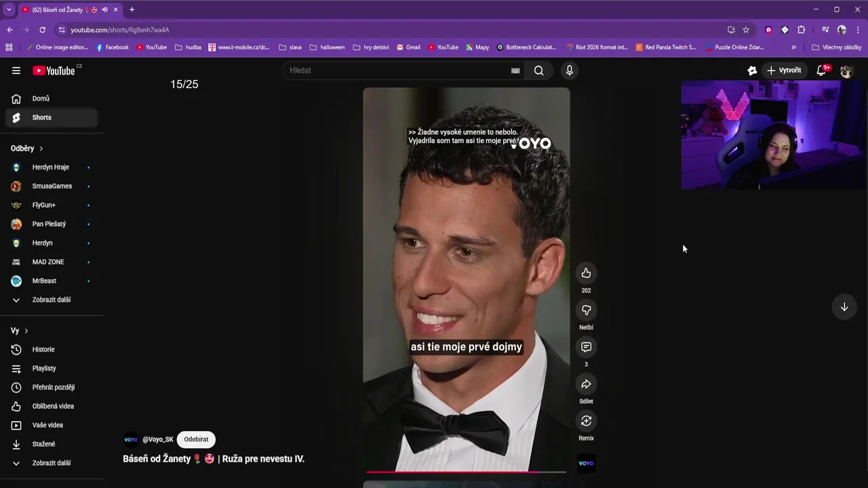
Task: Bookmark this page with the star
Action: click(x=746, y=30)
